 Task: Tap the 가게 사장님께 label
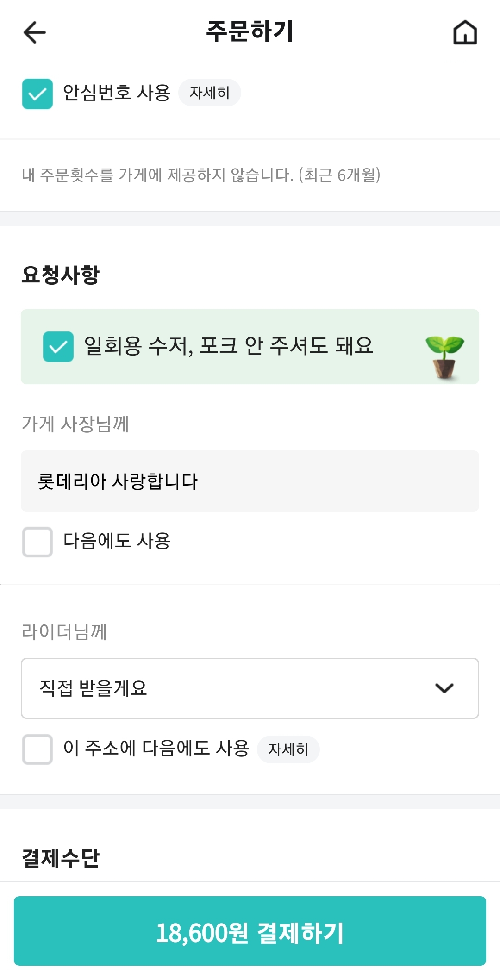click(x=75, y=424)
